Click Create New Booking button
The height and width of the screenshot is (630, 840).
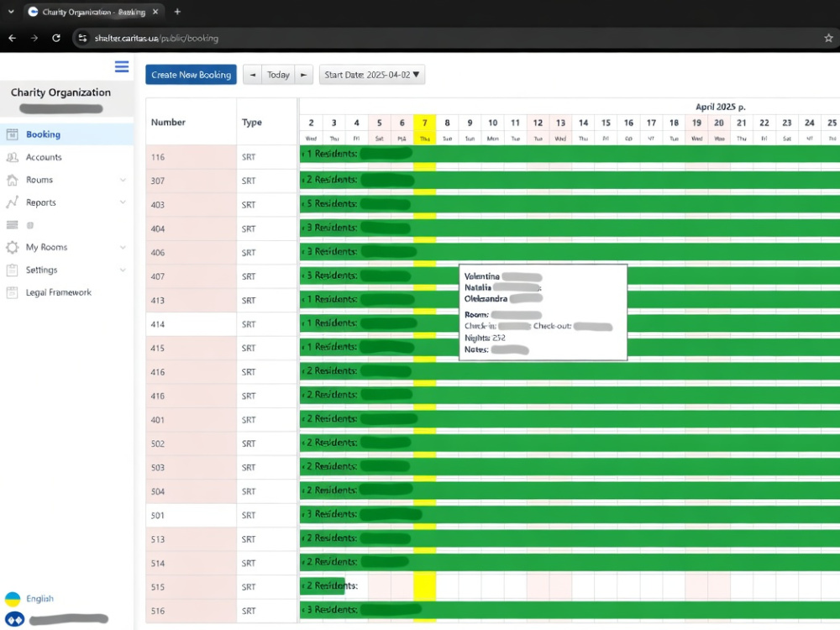[x=191, y=75]
